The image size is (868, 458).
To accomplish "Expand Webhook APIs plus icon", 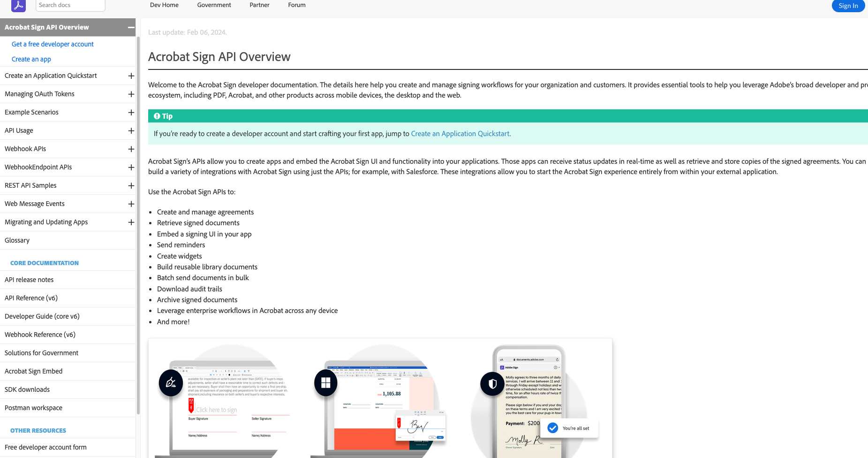I will 131,149.
